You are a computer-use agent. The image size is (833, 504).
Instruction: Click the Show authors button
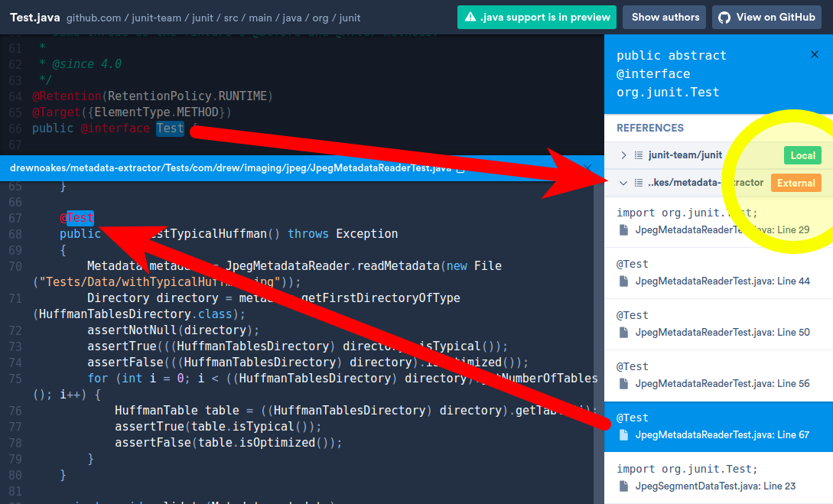664,17
